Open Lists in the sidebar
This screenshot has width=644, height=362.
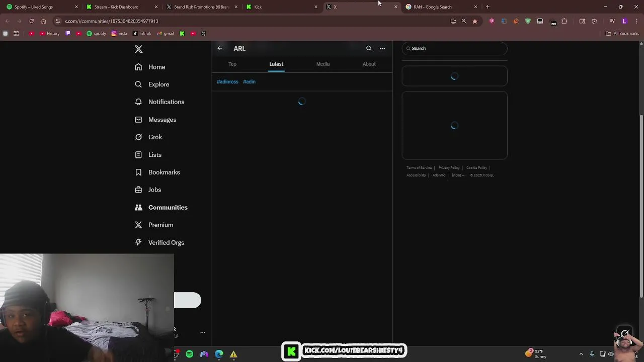[148, 155]
